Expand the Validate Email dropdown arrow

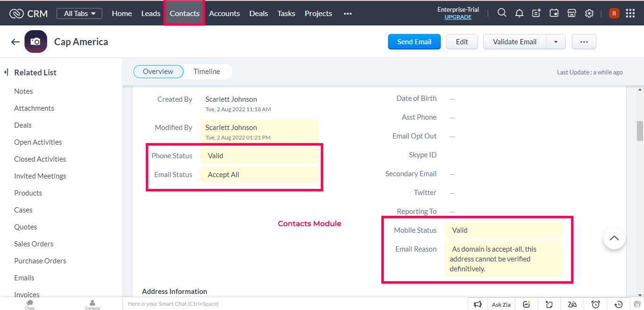click(x=556, y=41)
